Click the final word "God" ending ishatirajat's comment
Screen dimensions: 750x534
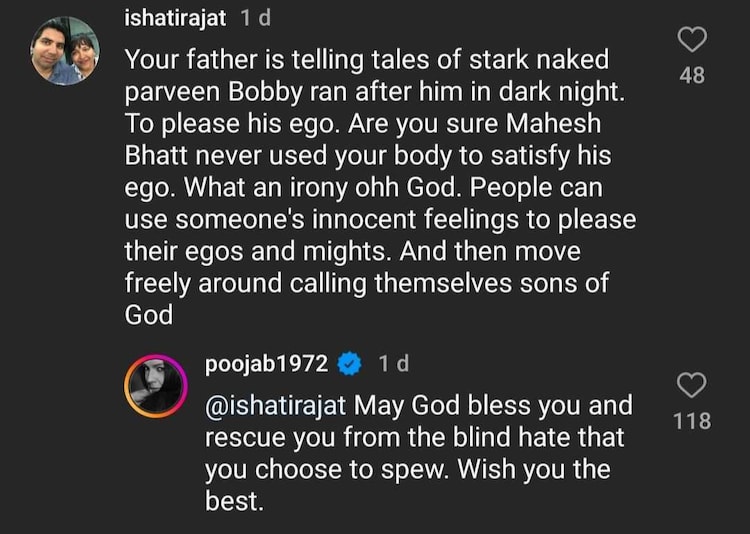click(x=149, y=315)
